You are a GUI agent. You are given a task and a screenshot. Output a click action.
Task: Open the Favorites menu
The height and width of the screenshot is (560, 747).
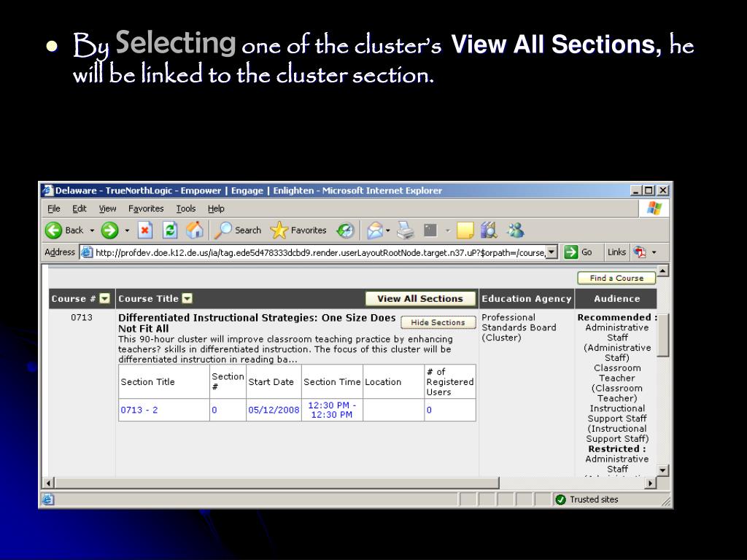click(146, 209)
